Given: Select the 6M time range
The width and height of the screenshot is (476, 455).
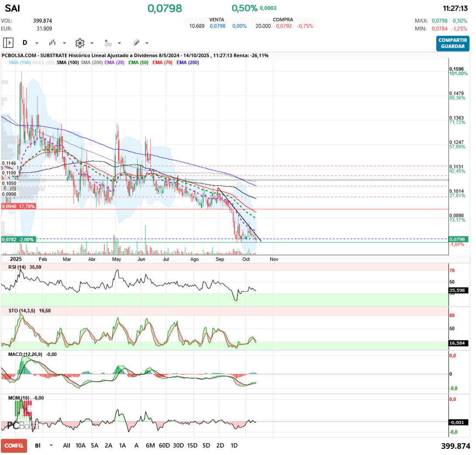Looking at the screenshot, I should click(x=150, y=445).
